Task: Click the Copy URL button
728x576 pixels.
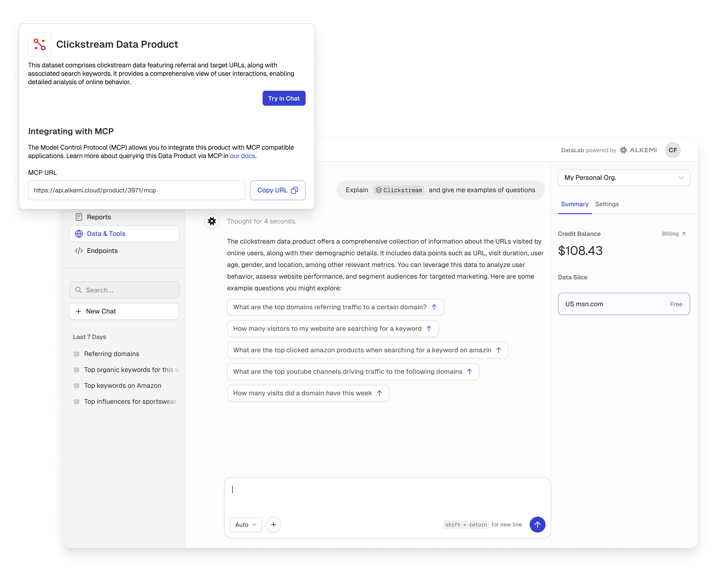Action: point(277,190)
